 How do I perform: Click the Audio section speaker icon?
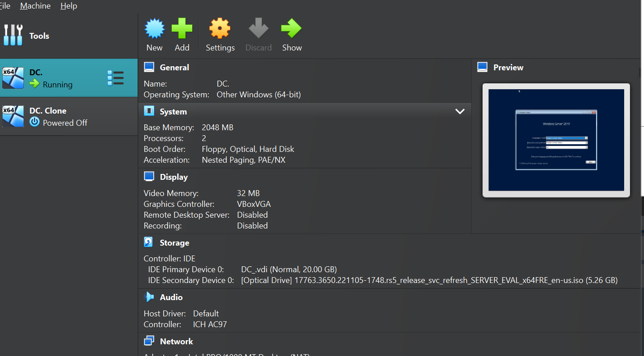pos(149,297)
